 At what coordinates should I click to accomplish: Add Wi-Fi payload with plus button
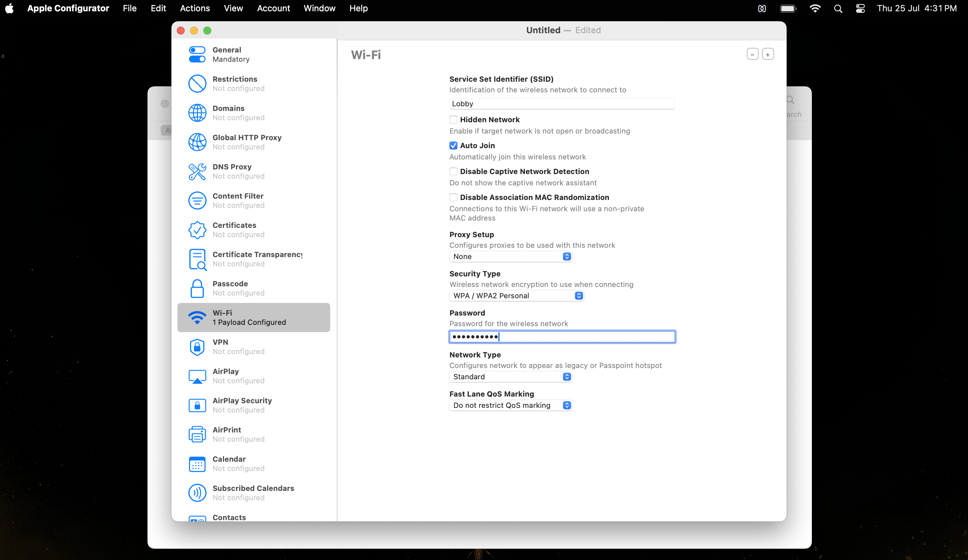(x=767, y=54)
